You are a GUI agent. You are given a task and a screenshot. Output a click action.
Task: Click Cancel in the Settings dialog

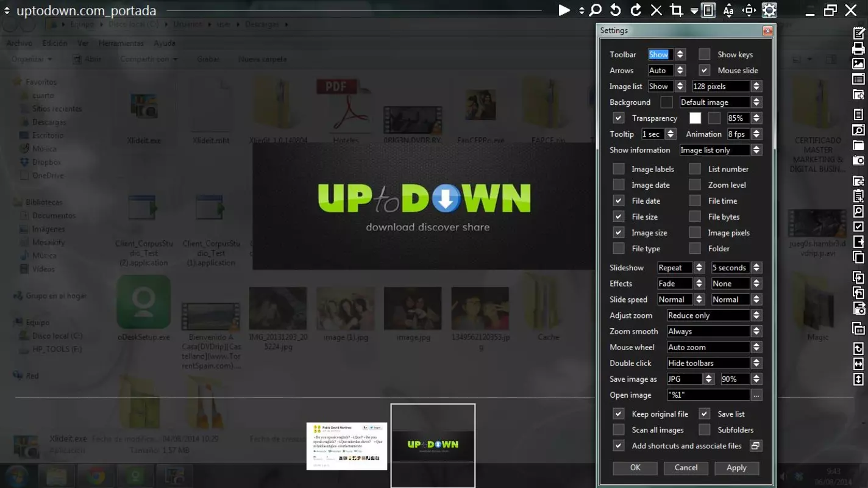click(686, 468)
